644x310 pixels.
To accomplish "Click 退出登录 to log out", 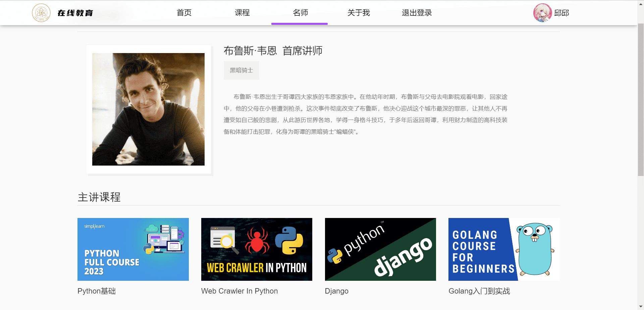I will 417,13.
